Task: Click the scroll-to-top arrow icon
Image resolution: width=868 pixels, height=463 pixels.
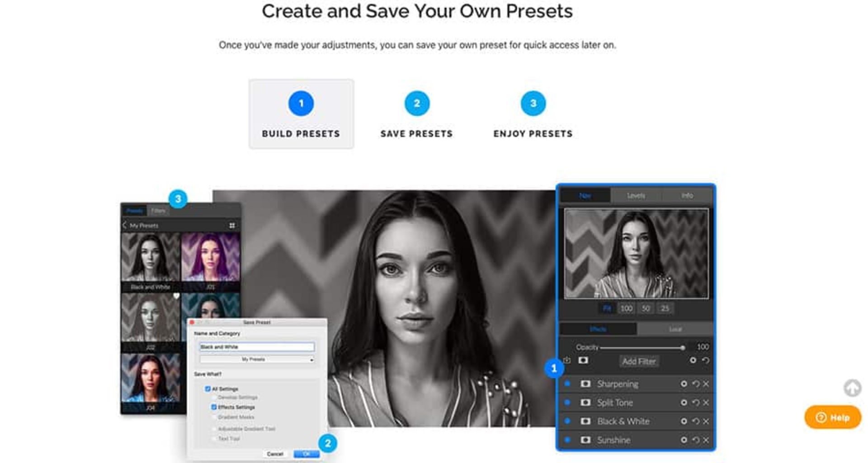Action: (852, 387)
